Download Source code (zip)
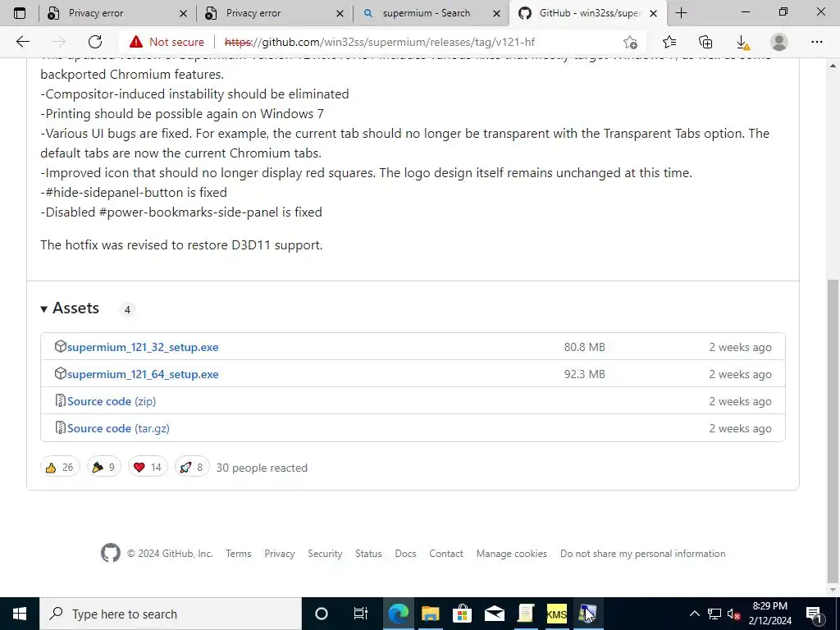 pyautogui.click(x=112, y=401)
